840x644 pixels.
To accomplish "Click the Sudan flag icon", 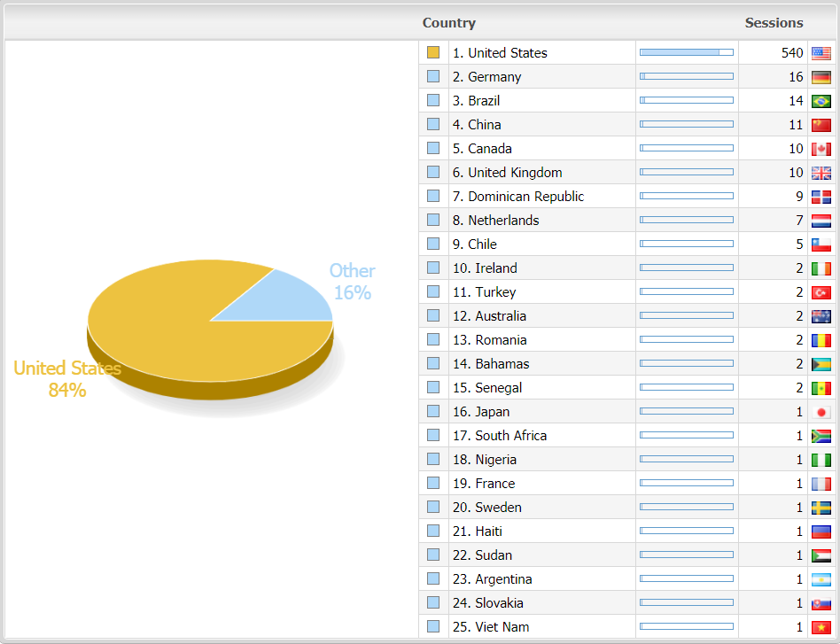I will point(821,555).
